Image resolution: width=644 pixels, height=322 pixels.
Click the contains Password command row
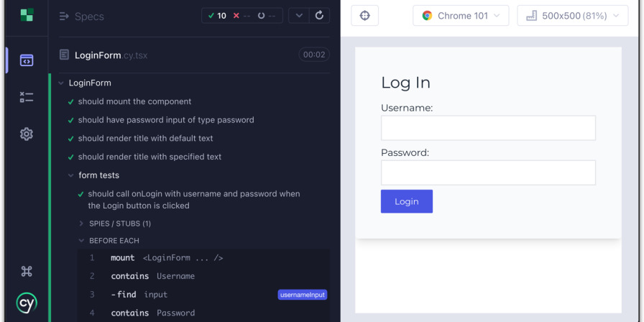[203, 313]
